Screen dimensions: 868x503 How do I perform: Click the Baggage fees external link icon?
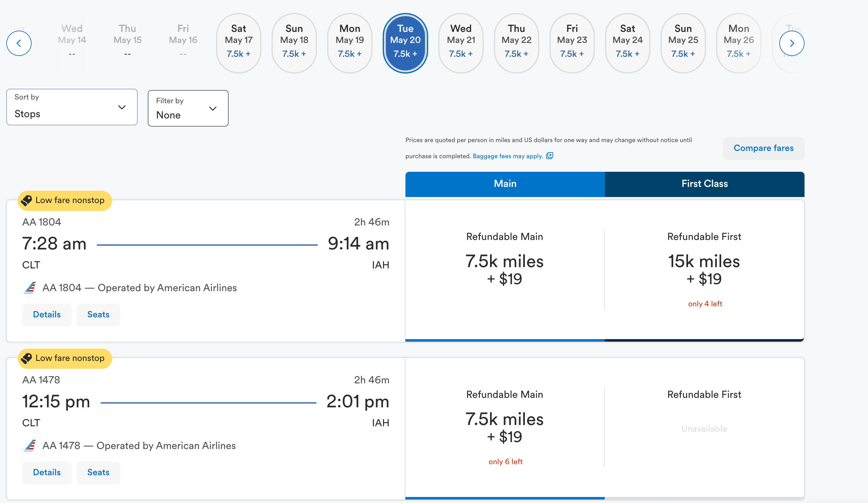(x=550, y=156)
